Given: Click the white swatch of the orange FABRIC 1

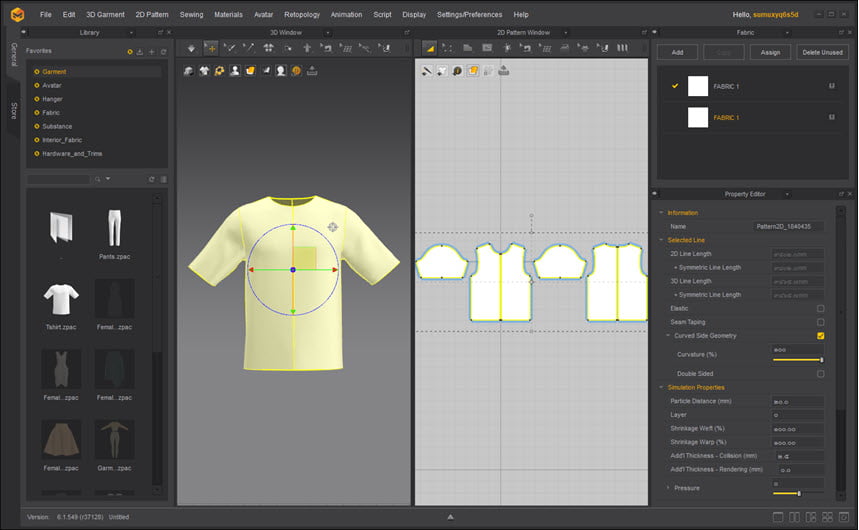Looking at the screenshot, I should tap(698, 118).
